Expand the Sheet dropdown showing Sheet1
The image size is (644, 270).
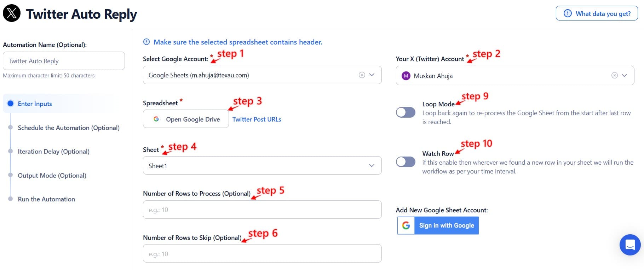click(x=372, y=165)
